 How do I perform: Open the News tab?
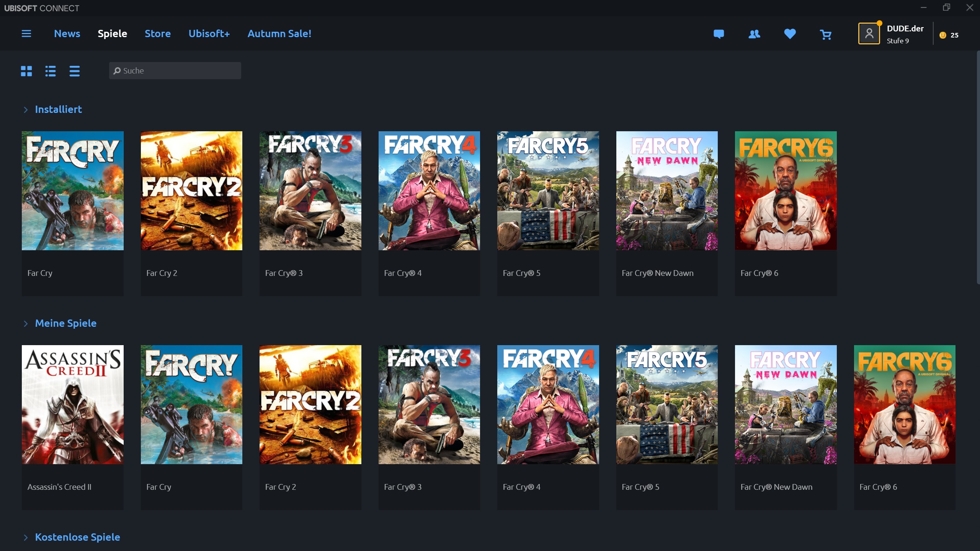tap(67, 34)
